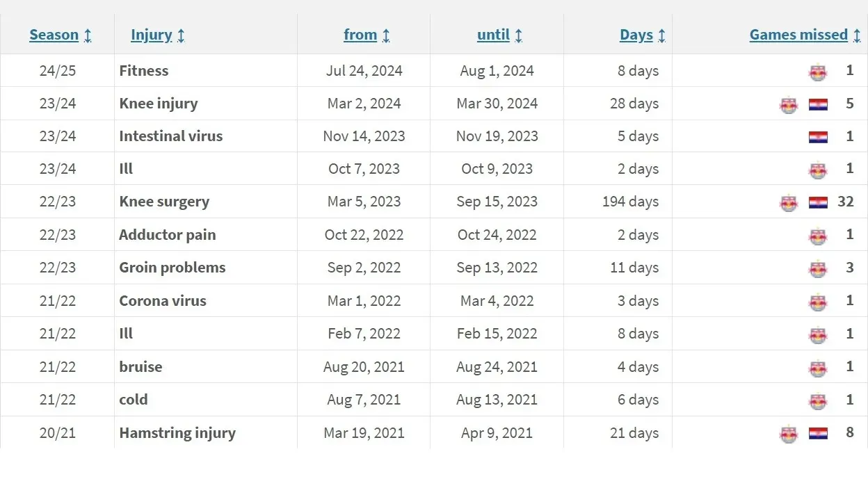Click the Croatia flag in the Intestinal virus row
The width and height of the screenshot is (868, 488).
pos(818,137)
